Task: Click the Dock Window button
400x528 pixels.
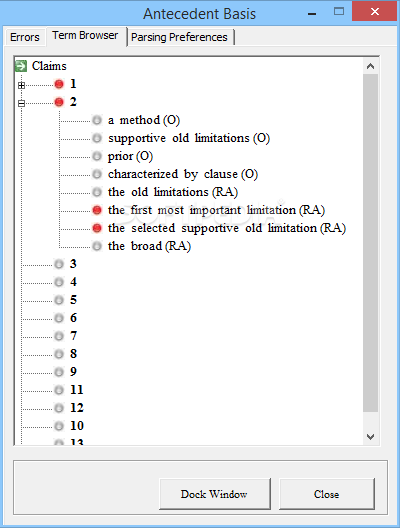Action: [214, 494]
